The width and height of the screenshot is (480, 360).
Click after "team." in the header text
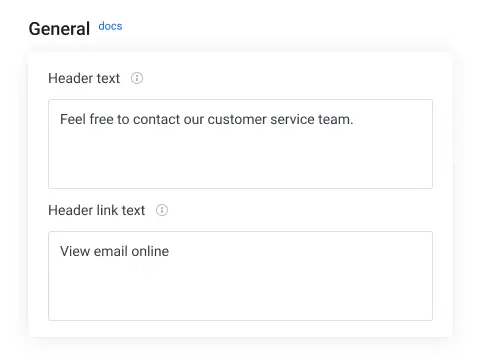pos(354,119)
